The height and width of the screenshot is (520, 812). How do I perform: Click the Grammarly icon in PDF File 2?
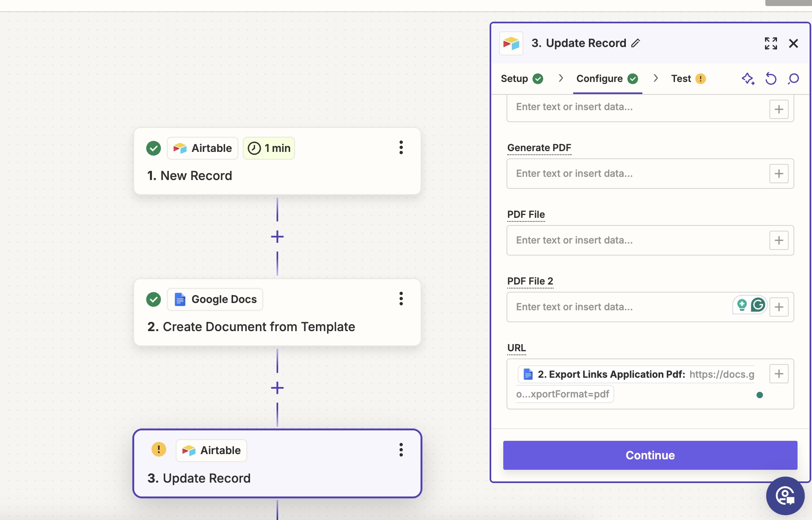point(758,305)
